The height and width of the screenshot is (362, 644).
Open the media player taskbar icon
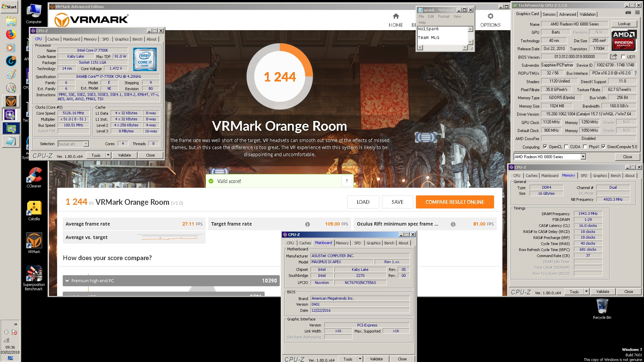coord(11,48)
